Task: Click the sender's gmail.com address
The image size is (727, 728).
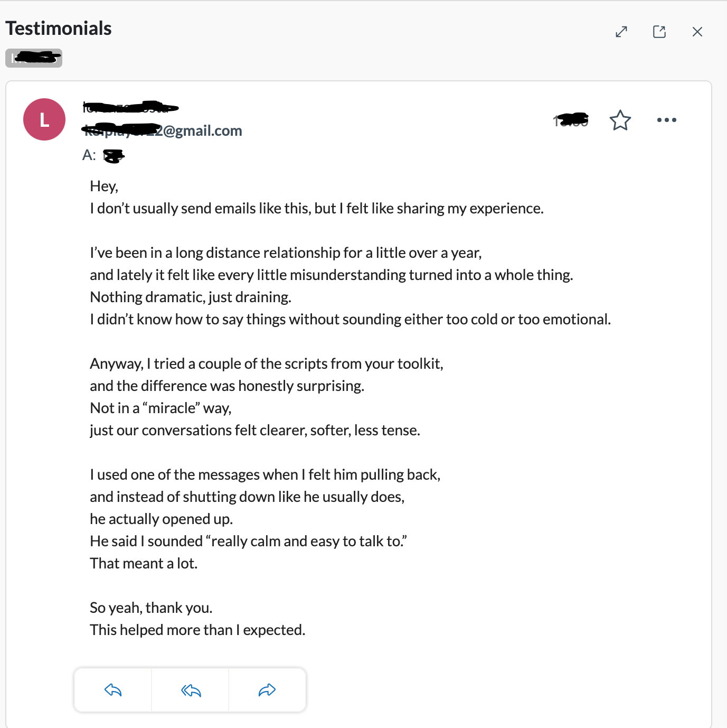Action: pyautogui.click(x=163, y=130)
